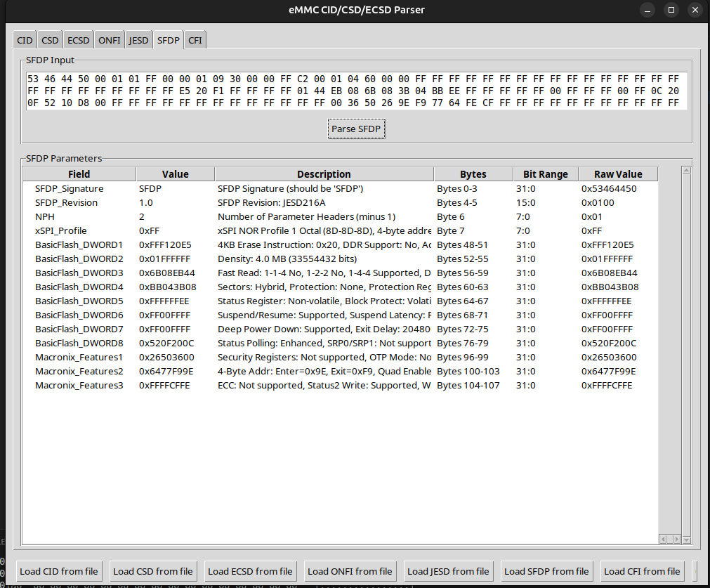The image size is (710, 588).
Task: Switch to the CFI tab
Action: (x=195, y=40)
